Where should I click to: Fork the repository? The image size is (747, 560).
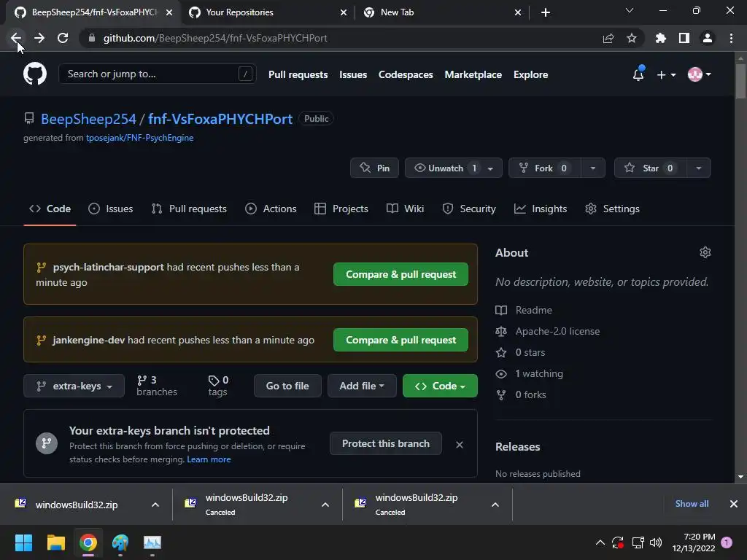(x=544, y=168)
